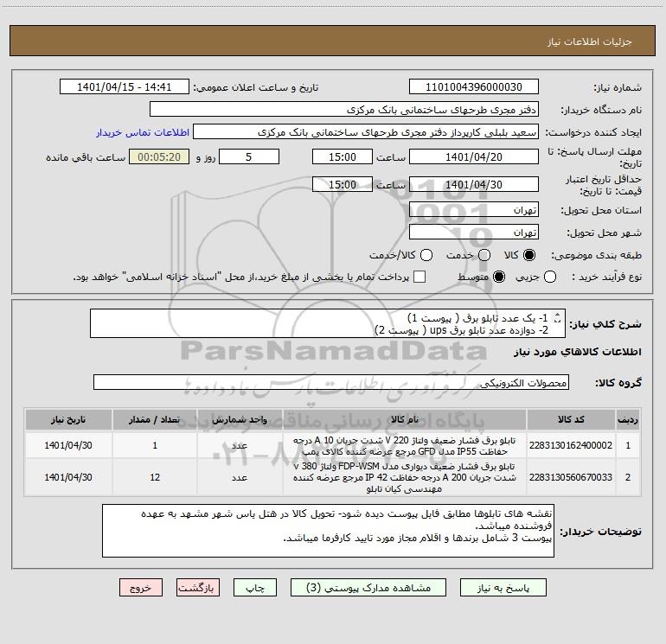This screenshot has height=644, width=666.
Task: Click the استان محل تحویل field تهران
Action: pos(474,209)
